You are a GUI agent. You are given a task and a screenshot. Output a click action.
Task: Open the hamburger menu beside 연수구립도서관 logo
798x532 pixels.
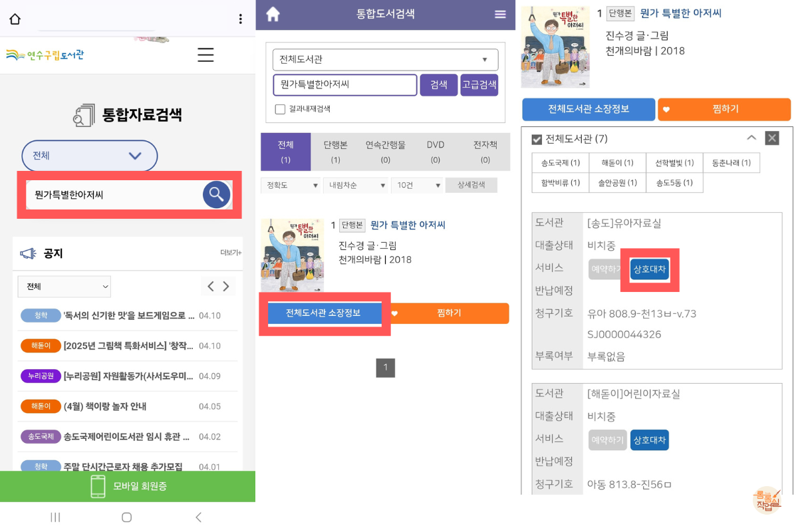pyautogui.click(x=205, y=55)
